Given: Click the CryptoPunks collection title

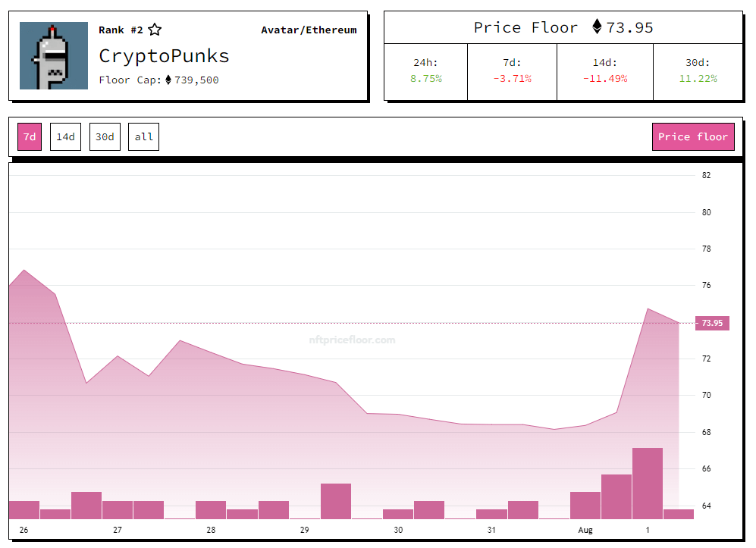Looking at the screenshot, I should pos(164,55).
